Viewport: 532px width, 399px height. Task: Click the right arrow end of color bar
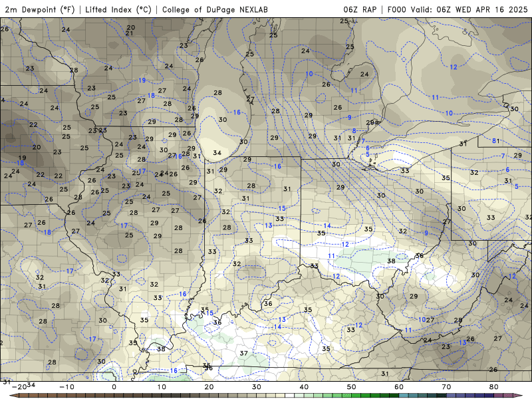coord(519,396)
